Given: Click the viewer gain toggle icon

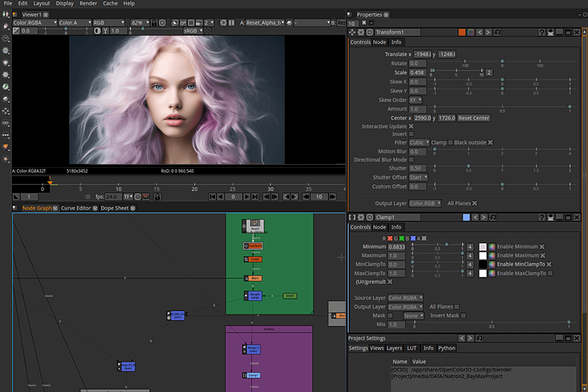Looking at the screenshot, I should pos(16,31).
